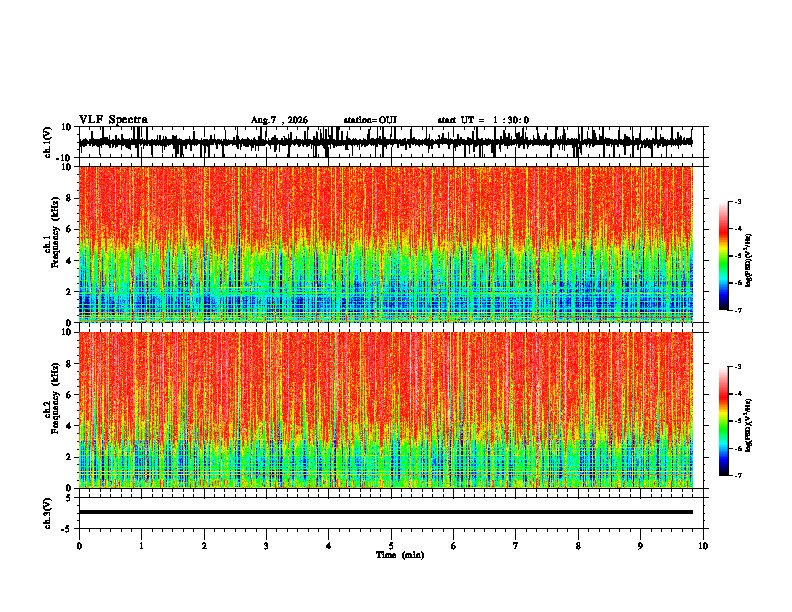The height and width of the screenshot is (612, 792).
Task: Click the "Time (min)" axis label
Action: 400,555
